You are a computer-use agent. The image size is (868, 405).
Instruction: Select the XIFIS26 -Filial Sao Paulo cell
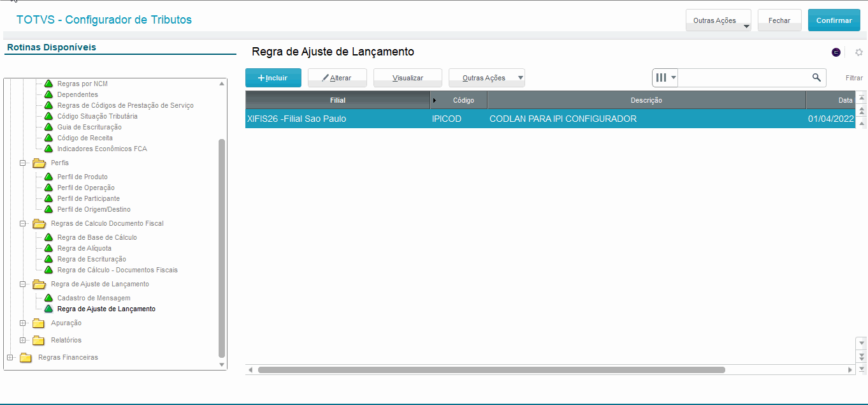[338, 119]
